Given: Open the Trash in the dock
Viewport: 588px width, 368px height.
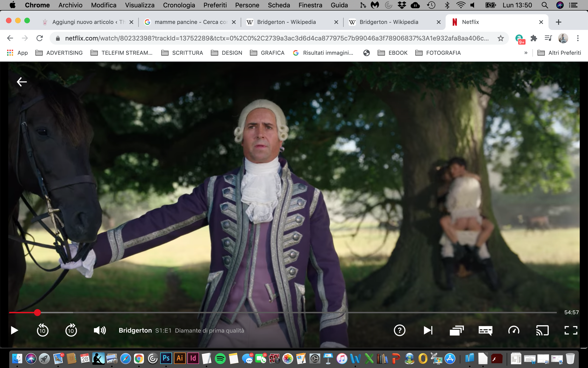Looking at the screenshot, I should (570, 359).
